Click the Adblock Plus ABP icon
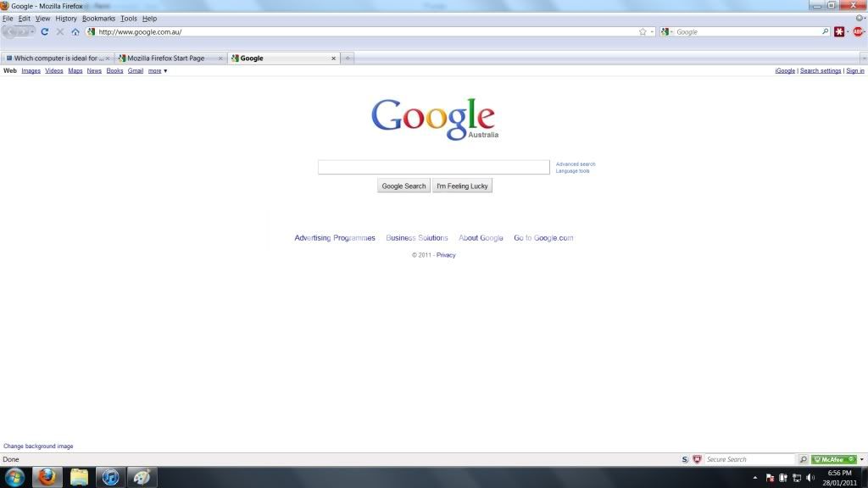868x488 pixels. (858, 32)
